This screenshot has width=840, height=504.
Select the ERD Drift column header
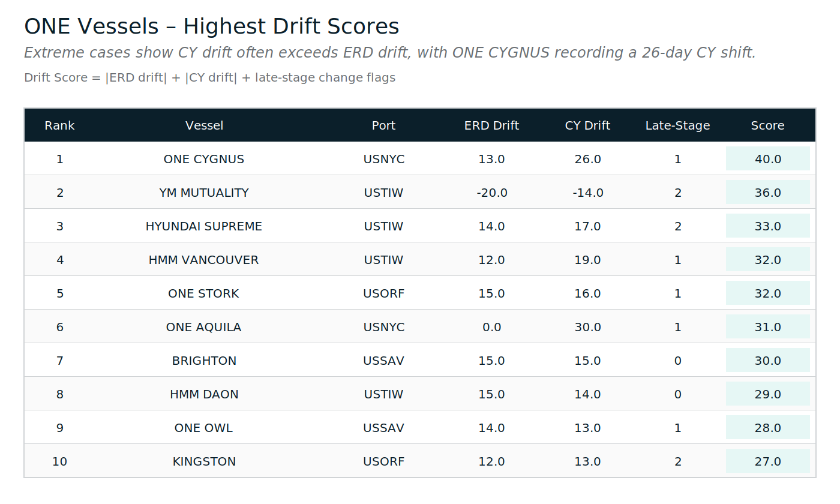coord(491,125)
